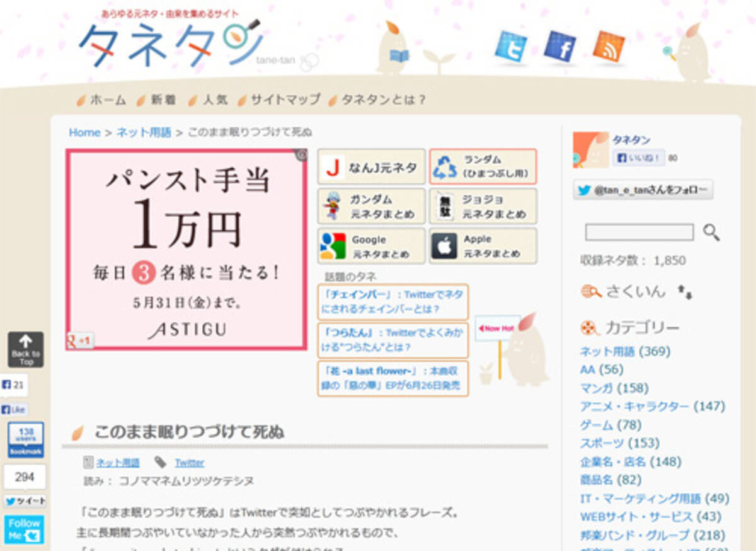Viewport: 756px width, 551px height.
Task: Click the Tanetan profile avatar
Action: coord(590,149)
